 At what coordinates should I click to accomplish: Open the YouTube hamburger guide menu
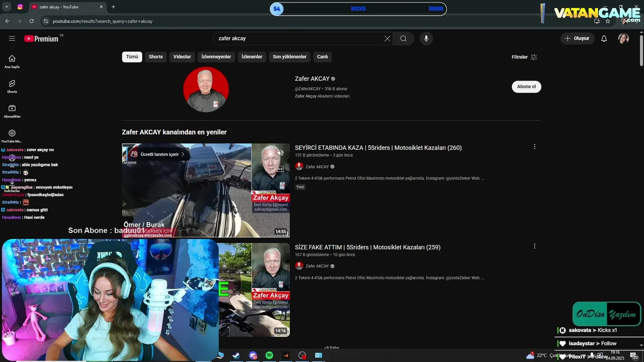(12, 39)
